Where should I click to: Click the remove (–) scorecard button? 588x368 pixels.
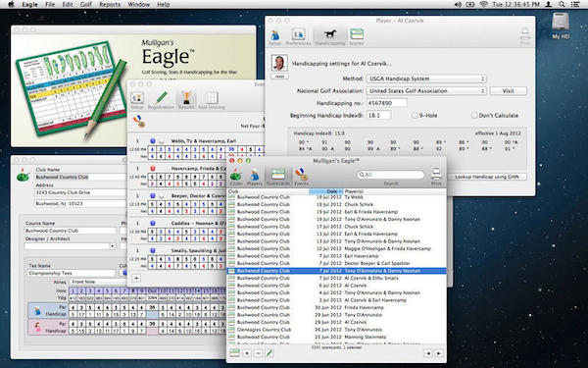258,353
